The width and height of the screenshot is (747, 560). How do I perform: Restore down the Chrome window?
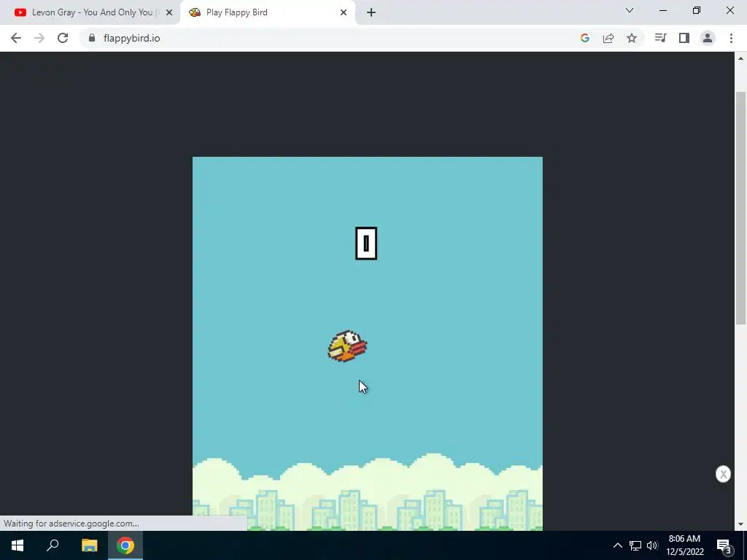point(697,10)
